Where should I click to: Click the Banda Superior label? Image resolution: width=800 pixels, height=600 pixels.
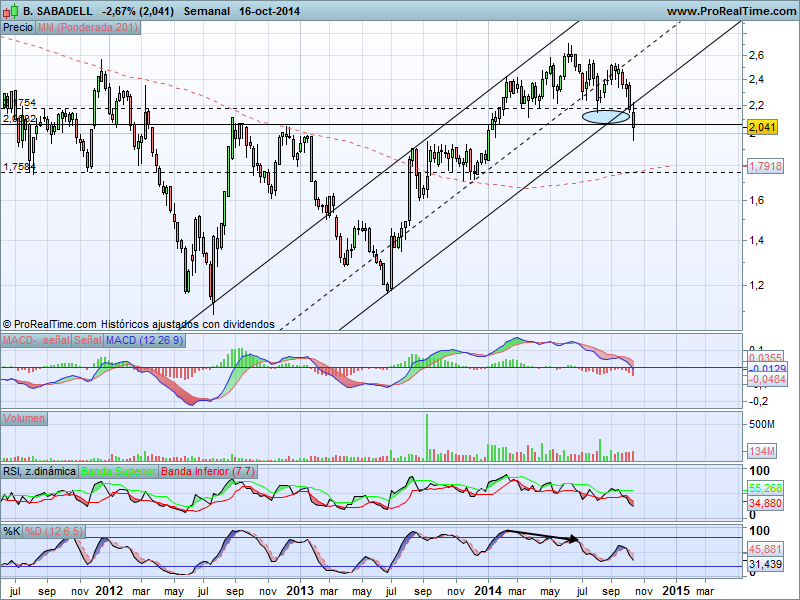click(118, 471)
